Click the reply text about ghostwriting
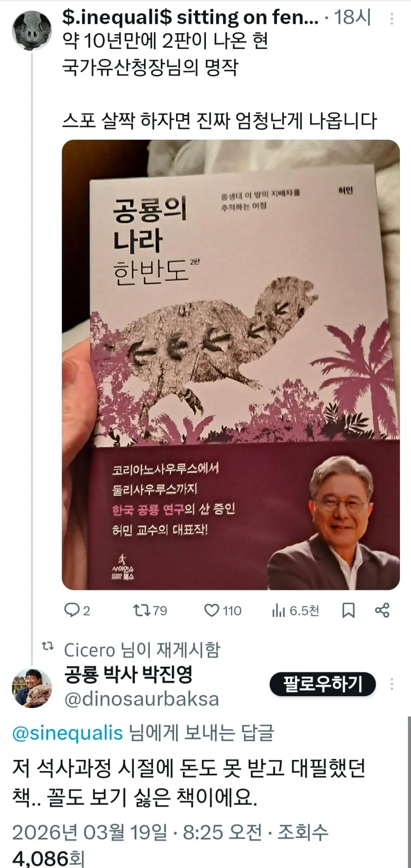The image size is (411, 868). click(x=188, y=782)
